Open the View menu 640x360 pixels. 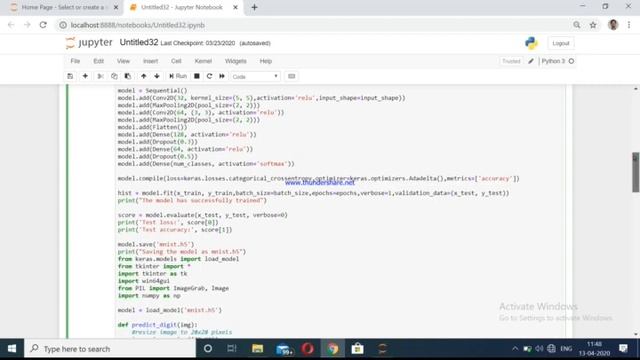coord(123,61)
